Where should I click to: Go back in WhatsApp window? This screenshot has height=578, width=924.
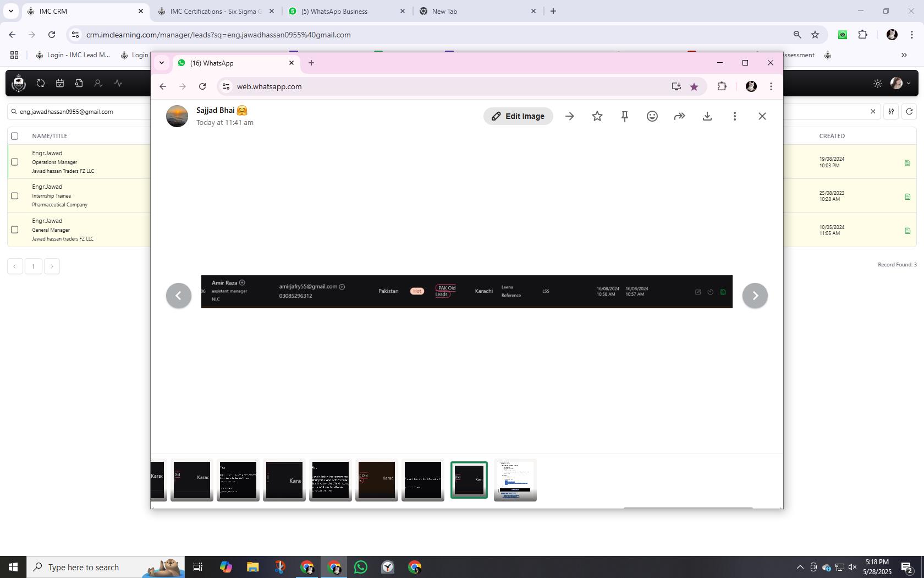click(x=163, y=86)
